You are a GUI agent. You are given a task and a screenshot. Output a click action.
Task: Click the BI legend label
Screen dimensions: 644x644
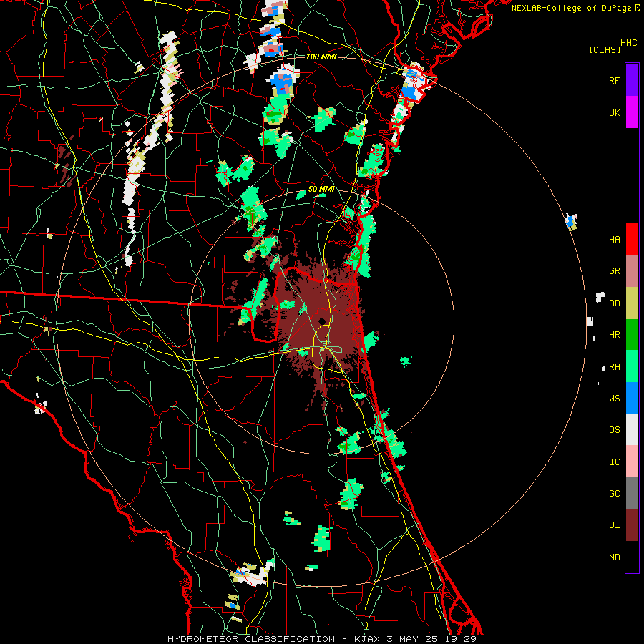tap(614, 525)
